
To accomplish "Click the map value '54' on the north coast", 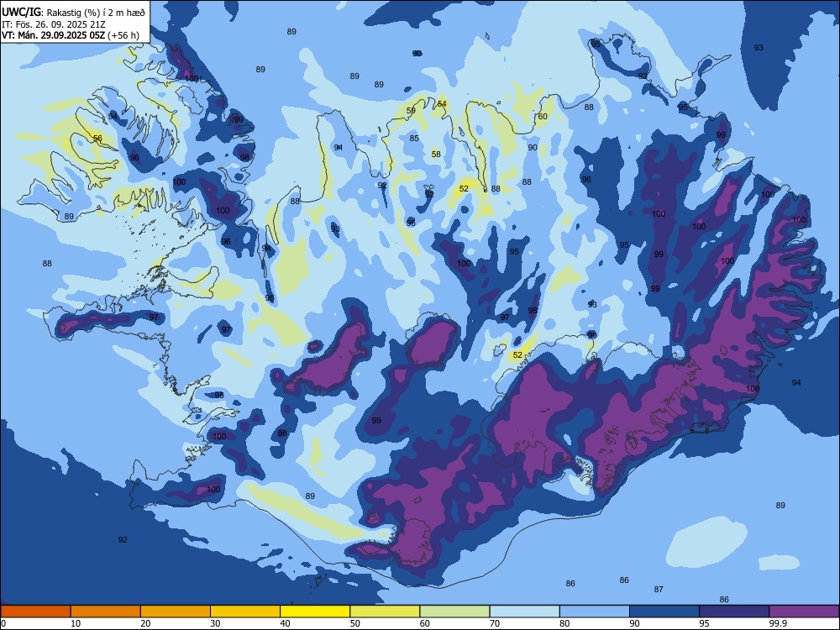I will tap(442, 104).
